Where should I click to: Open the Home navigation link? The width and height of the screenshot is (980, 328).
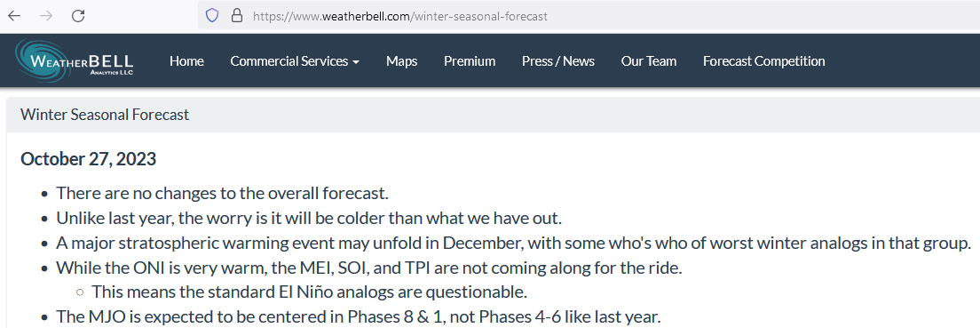[x=187, y=61]
